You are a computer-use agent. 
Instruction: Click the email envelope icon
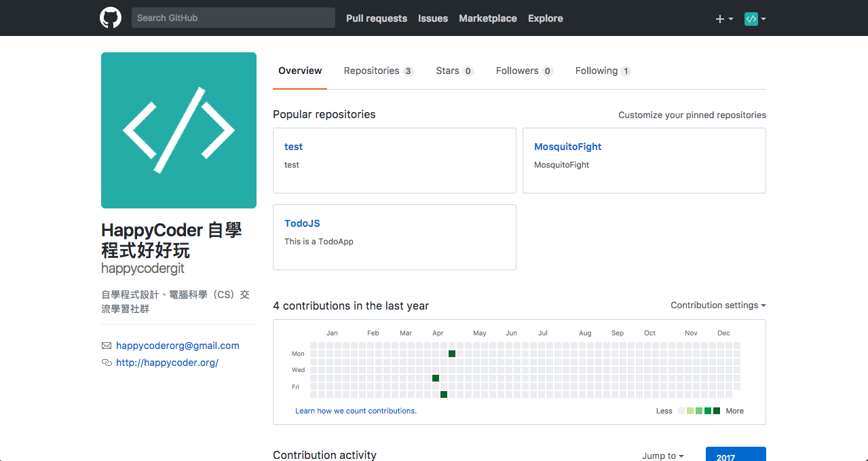pos(107,345)
